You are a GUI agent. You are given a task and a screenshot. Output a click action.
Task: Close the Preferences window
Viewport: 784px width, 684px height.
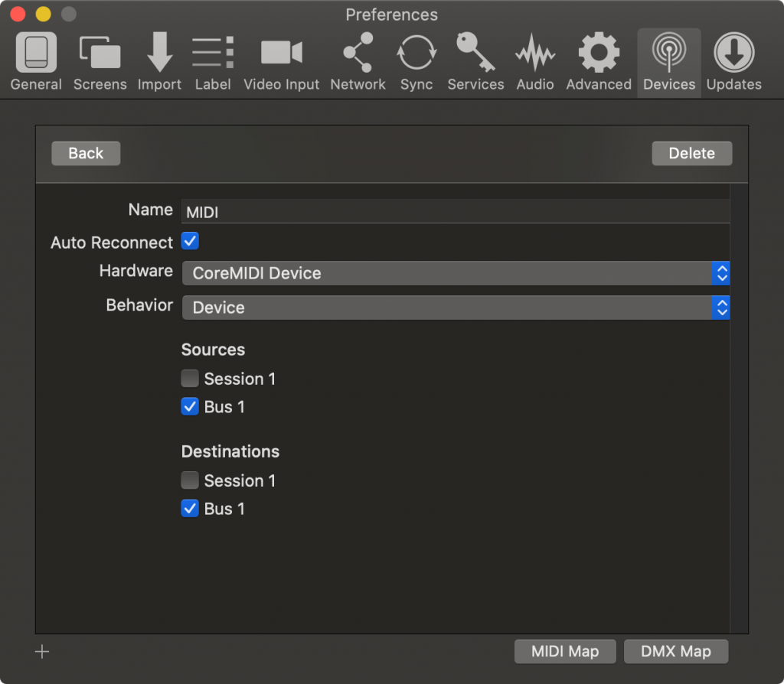click(x=18, y=14)
